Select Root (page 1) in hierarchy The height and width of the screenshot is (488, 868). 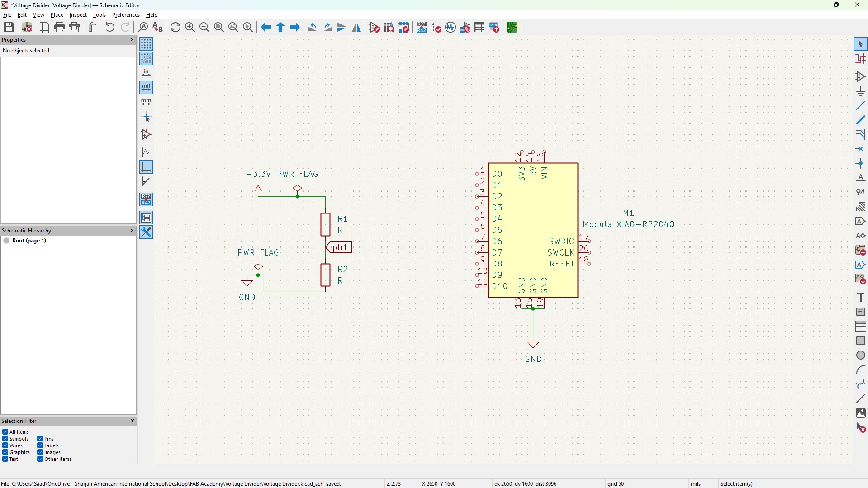pos(29,241)
